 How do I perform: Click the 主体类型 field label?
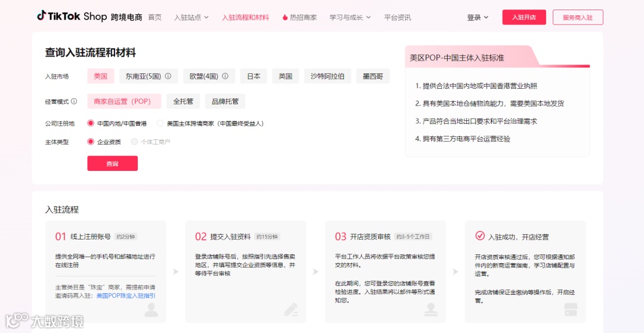click(57, 142)
